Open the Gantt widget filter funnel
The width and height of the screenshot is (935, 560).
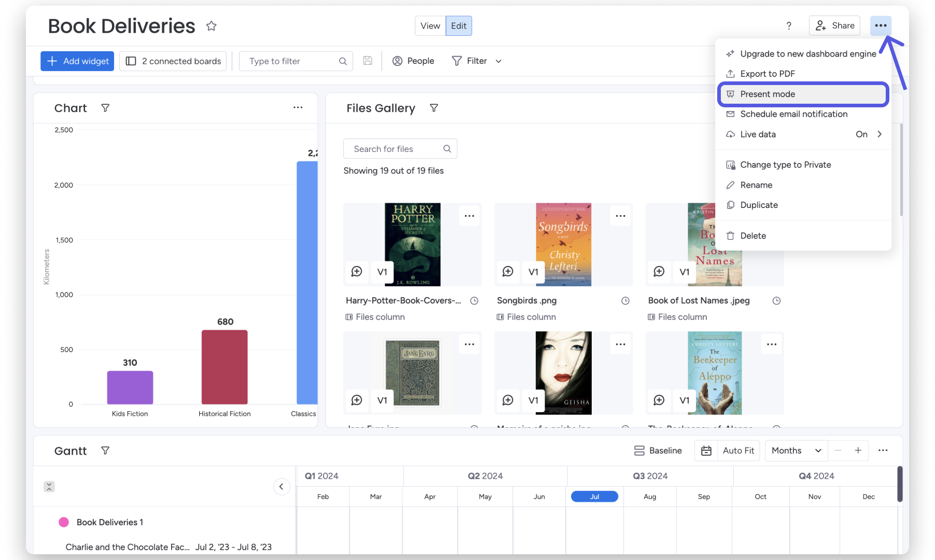pos(105,451)
